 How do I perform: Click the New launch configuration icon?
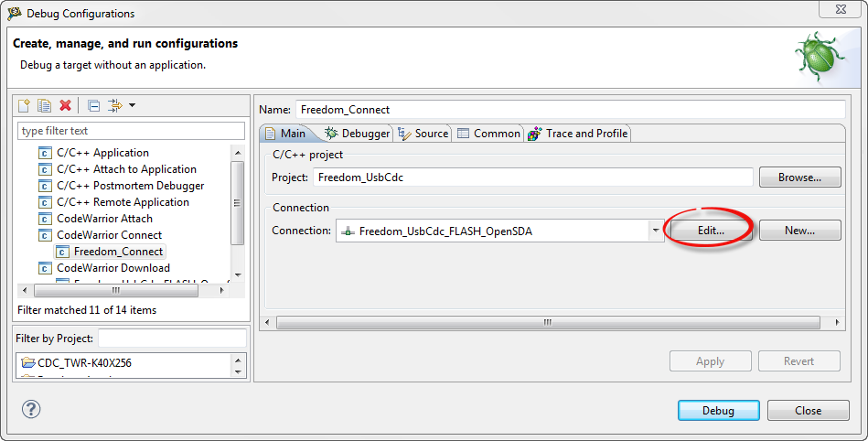point(25,106)
